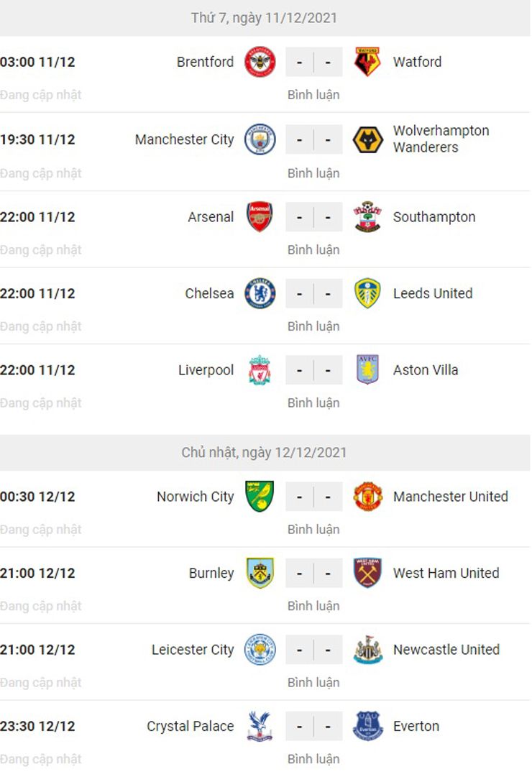
Task: Click the Arsenal vs Southampton score box
Action: click(x=314, y=217)
